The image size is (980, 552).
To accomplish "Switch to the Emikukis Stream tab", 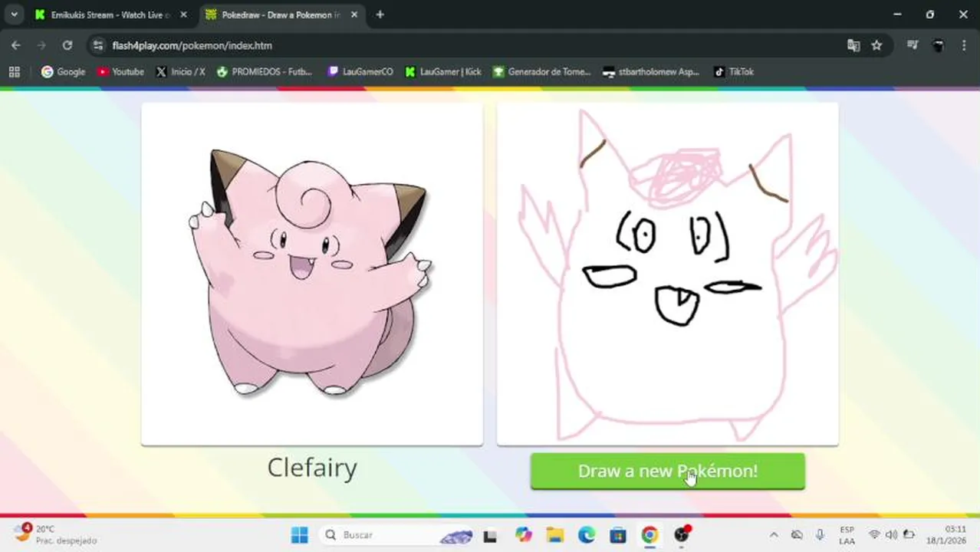I will (x=111, y=15).
